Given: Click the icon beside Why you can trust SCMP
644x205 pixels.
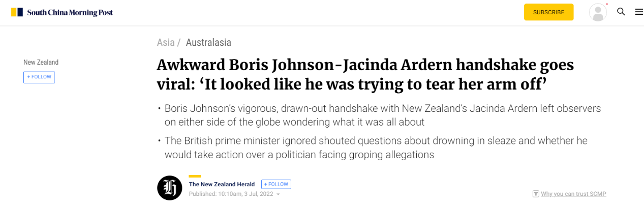Looking at the screenshot, I should click(x=536, y=194).
